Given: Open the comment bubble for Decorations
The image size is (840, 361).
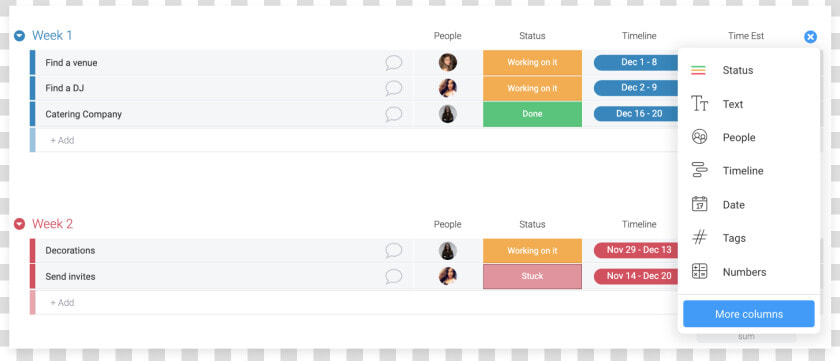Looking at the screenshot, I should pos(394,250).
